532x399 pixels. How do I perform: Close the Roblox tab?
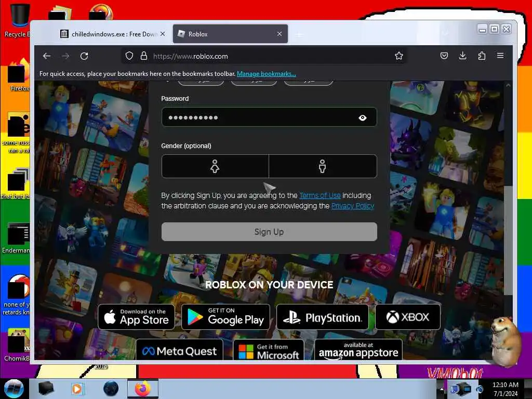point(279,34)
